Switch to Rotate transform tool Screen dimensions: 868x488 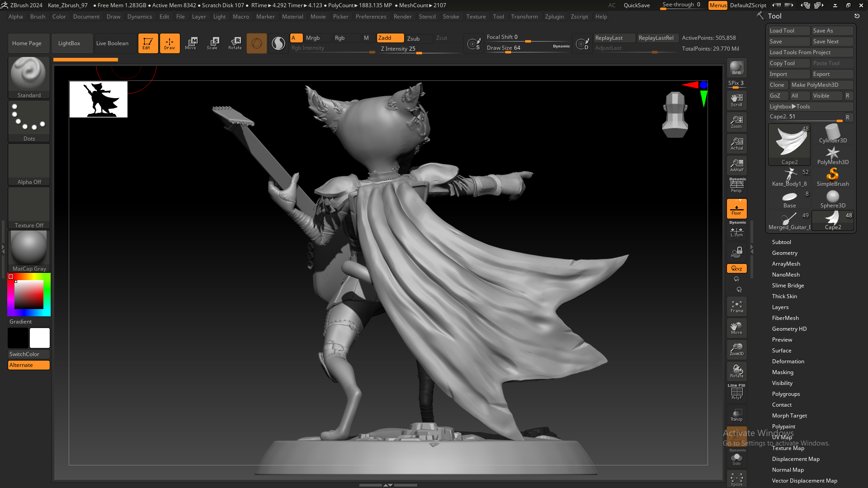(x=235, y=43)
